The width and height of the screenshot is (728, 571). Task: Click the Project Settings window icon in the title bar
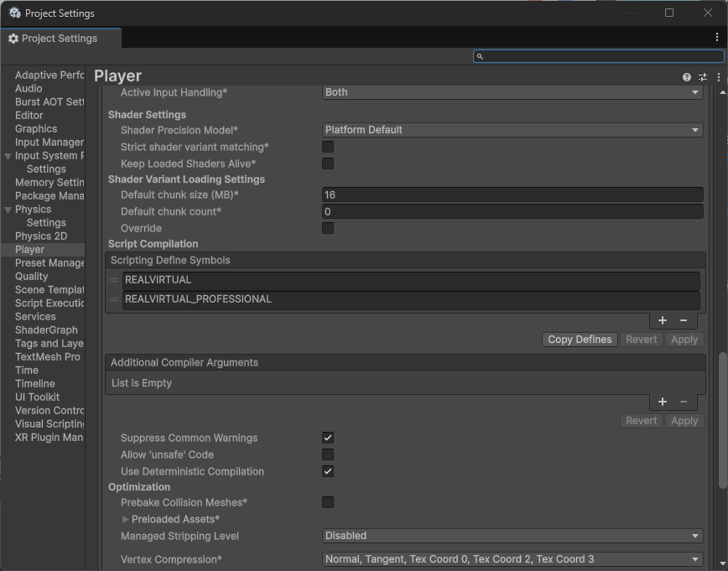tap(14, 13)
